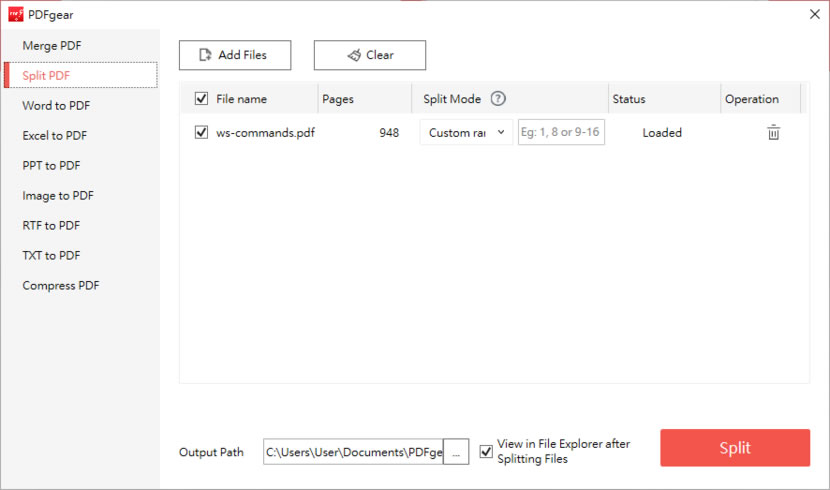Click the 948 page count value

click(x=389, y=133)
